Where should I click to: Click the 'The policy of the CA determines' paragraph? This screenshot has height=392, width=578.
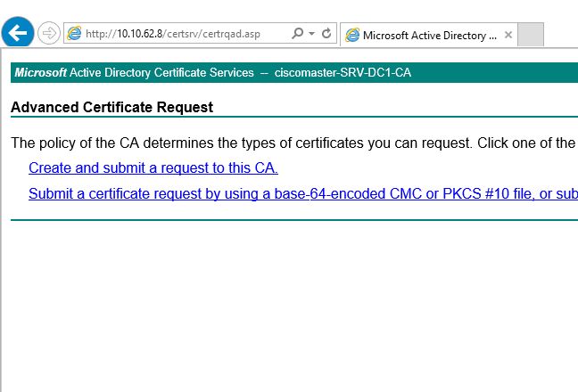point(293,143)
